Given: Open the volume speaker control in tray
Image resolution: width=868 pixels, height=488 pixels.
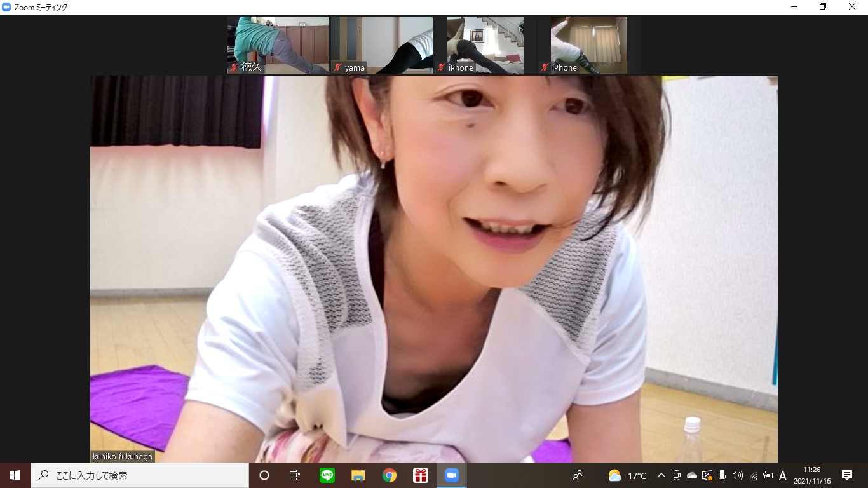Looking at the screenshot, I should pos(737,475).
